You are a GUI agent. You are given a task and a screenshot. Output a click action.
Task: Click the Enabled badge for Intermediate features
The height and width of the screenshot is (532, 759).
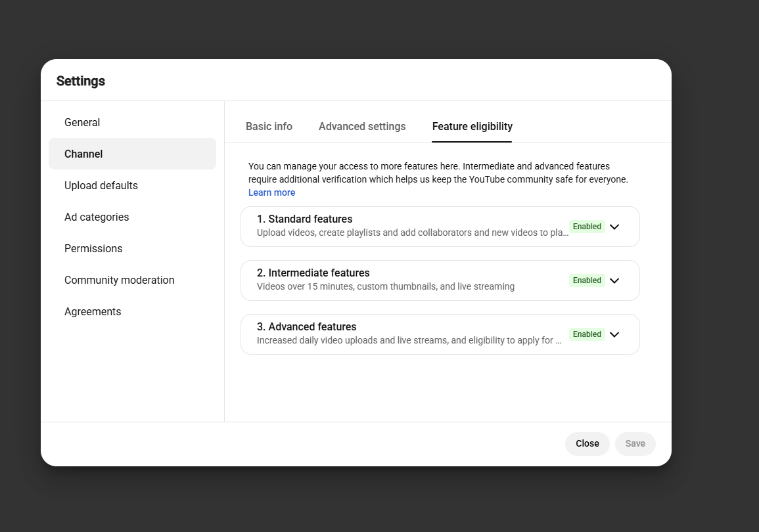587,280
